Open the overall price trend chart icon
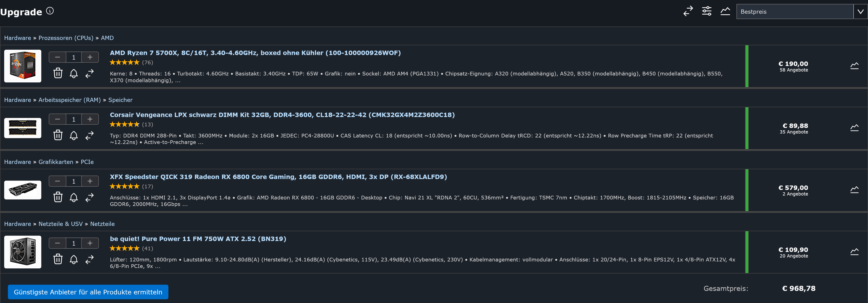 pos(725,11)
